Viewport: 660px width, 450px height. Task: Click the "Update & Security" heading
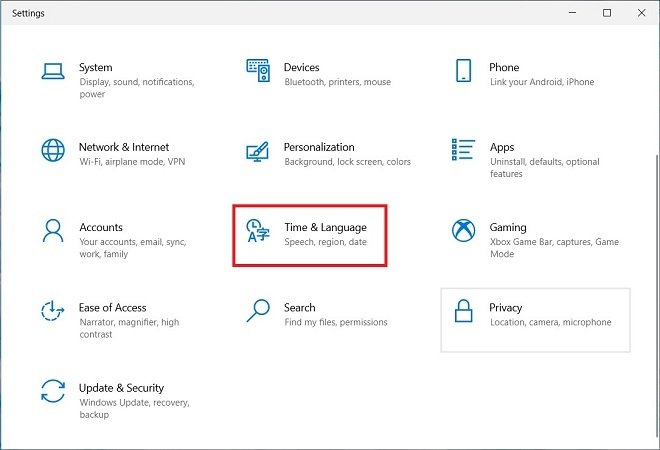click(x=121, y=388)
